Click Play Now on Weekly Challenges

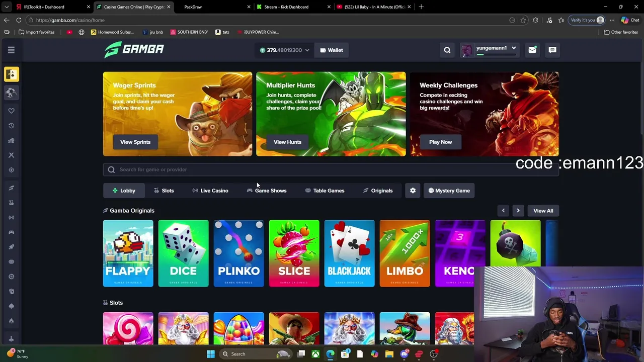(440, 142)
